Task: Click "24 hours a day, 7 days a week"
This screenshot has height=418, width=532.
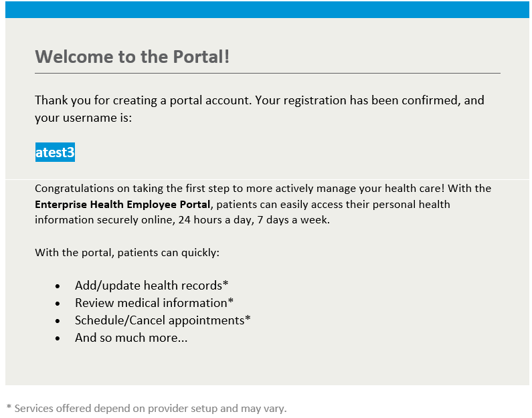Action: [253, 219]
